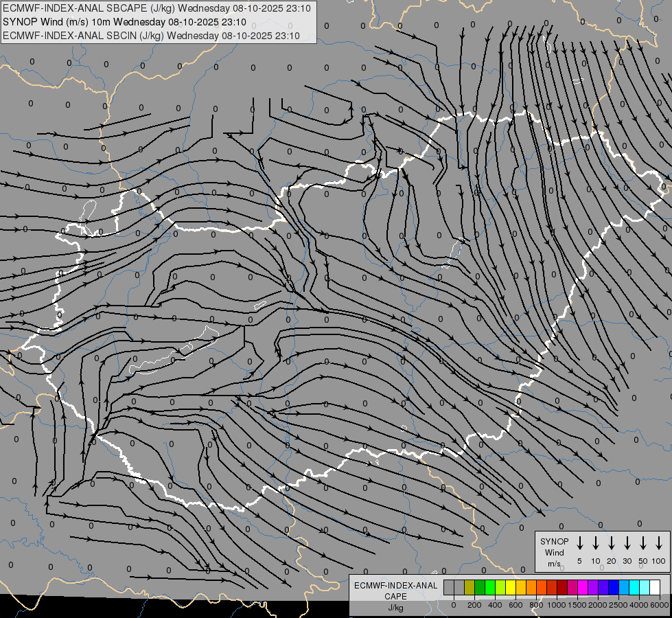Click the 600 tick label in CAPE legend
672x618 pixels.
515,605
